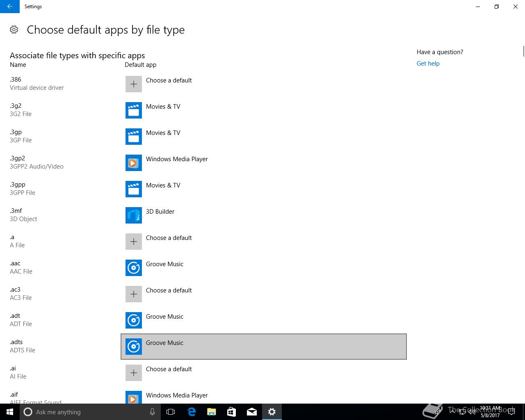Go back with the back arrow
The image size is (525, 420).
pos(10,7)
